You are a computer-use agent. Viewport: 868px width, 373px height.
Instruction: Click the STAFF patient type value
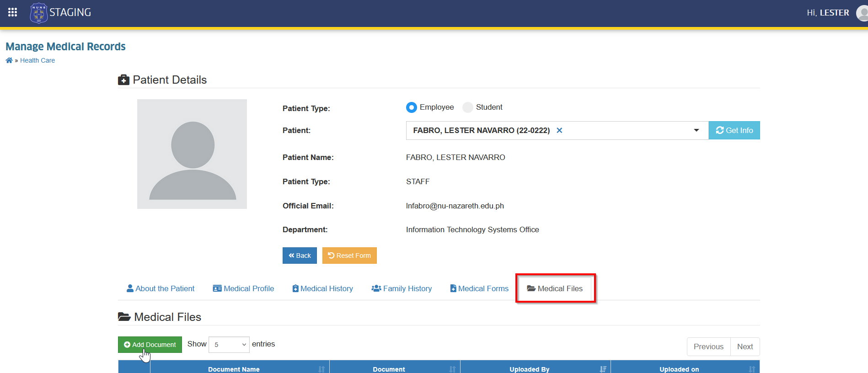(x=418, y=181)
